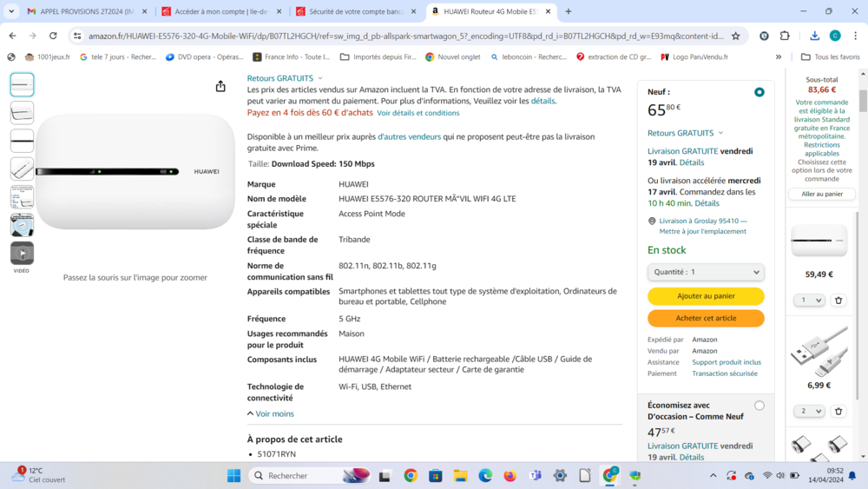Collapse details with Voir moins
Image resolution: width=868 pixels, height=489 pixels.
click(271, 413)
